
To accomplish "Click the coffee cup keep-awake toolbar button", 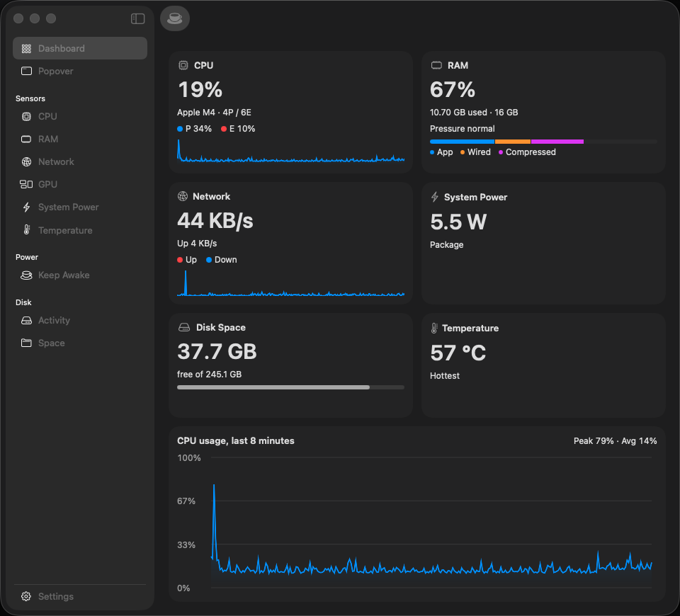I will pos(175,18).
